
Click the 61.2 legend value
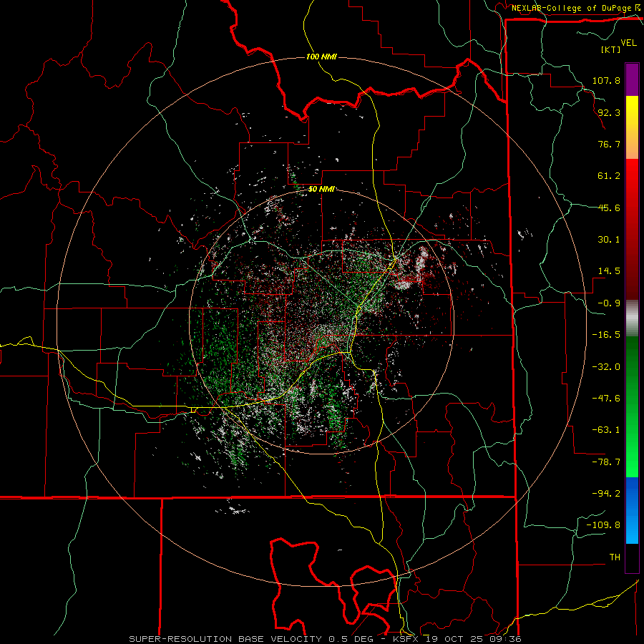click(x=609, y=176)
